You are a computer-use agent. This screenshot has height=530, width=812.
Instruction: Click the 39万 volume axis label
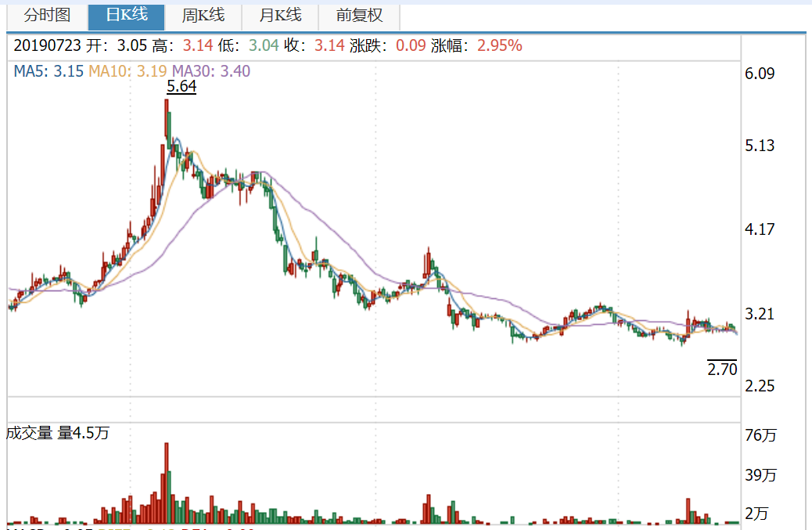pos(760,474)
